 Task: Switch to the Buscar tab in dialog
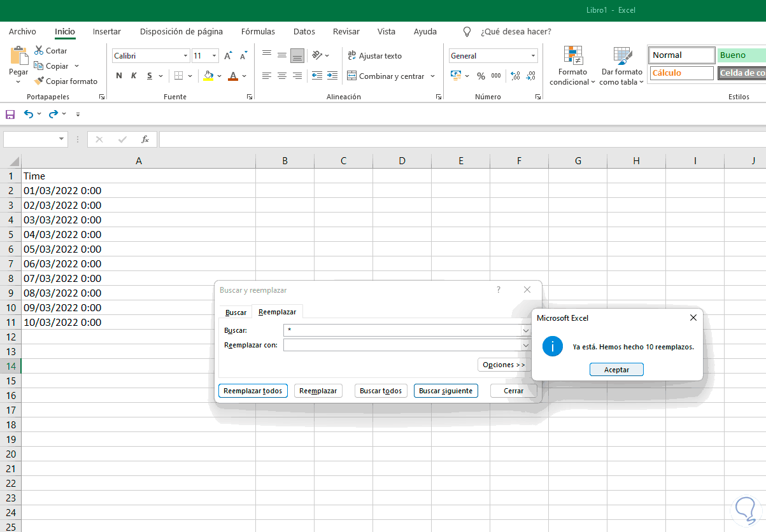pyautogui.click(x=236, y=312)
